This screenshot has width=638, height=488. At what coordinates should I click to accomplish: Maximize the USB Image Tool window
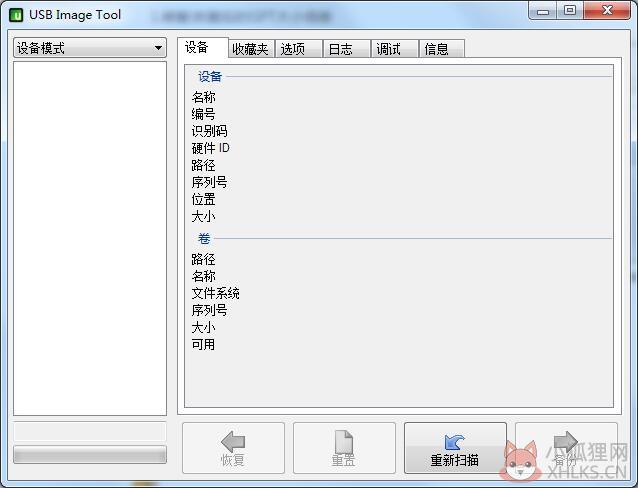[x=570, y=11]
